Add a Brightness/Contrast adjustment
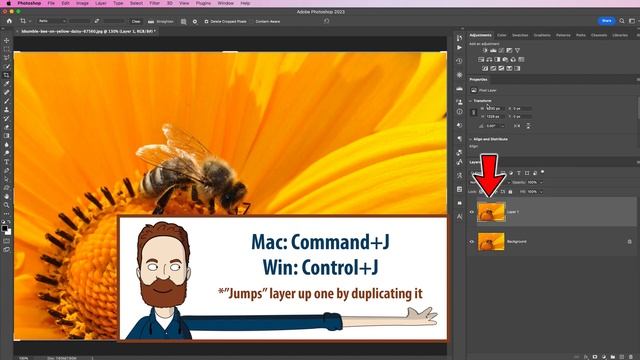The height and width of the screenshot is (360, 640). point(485,50)
